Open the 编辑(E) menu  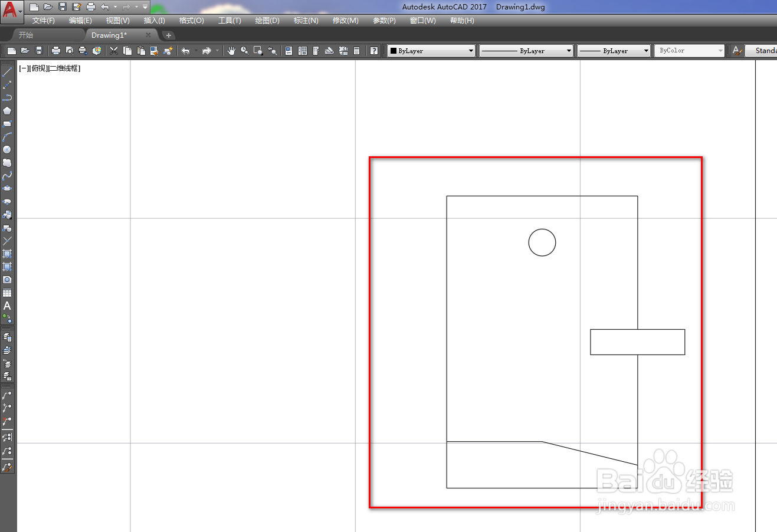click(80, 21)
